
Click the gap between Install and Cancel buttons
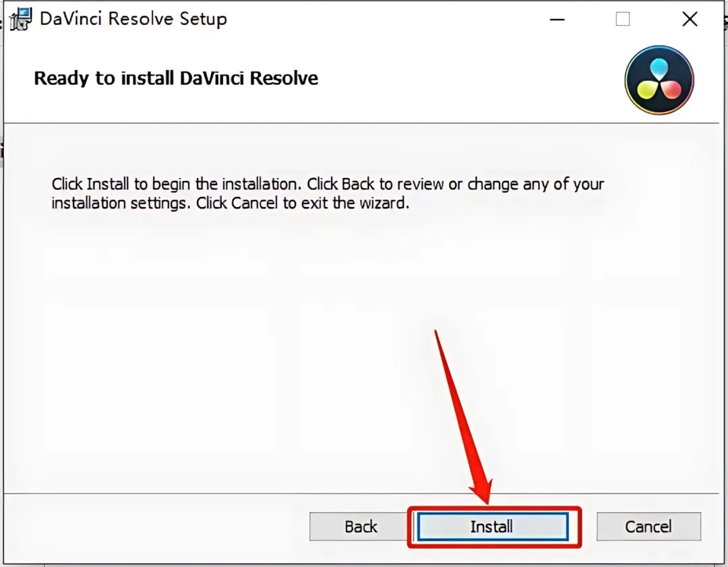(589, 527)
